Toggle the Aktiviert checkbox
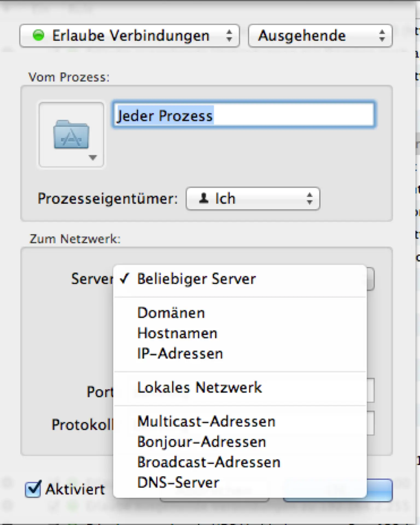This screenshot has height=525, width=420. tap(33, 489)
